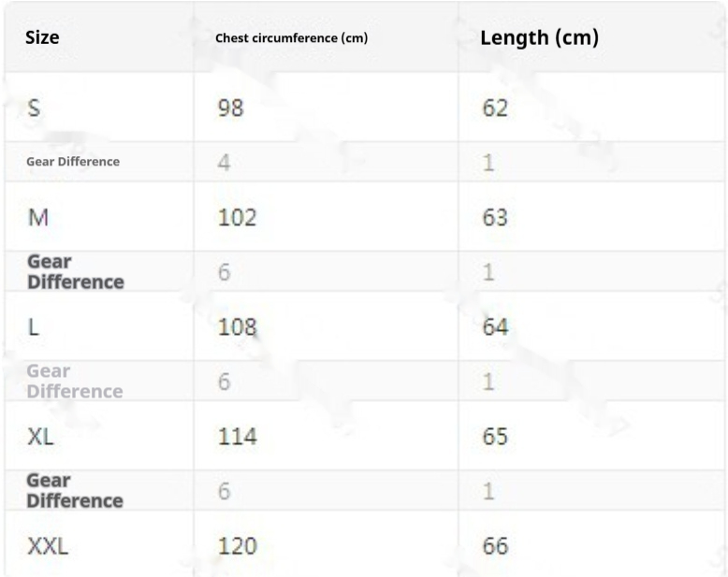Select the L size row label

pyautogui.click(x=34, y=327)
